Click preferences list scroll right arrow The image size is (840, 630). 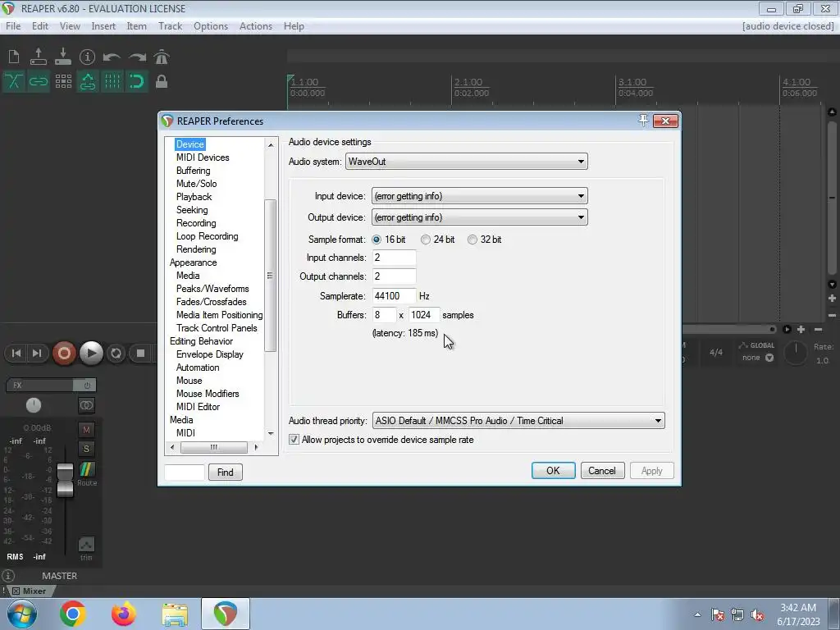(256, 447)
